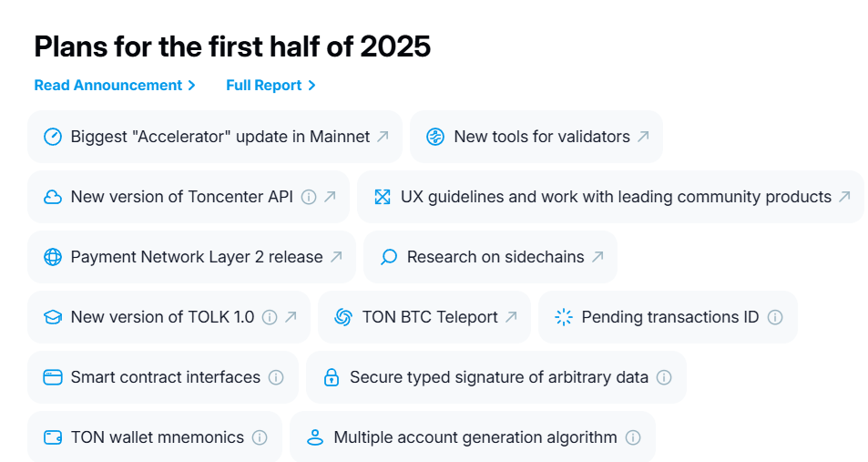Click the graduation cap icon for TOLK
The image size is (868, 462).
53,317
